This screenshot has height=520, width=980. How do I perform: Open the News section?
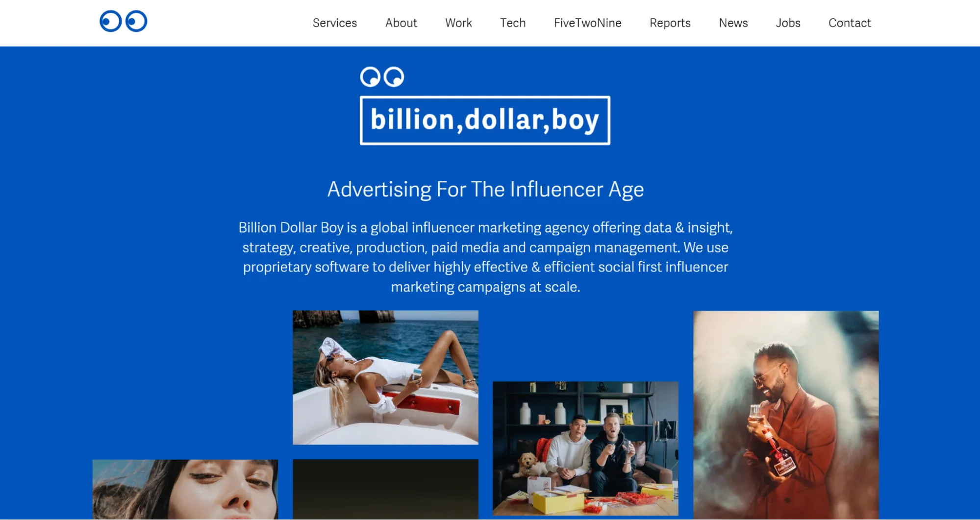pos(733,23)
